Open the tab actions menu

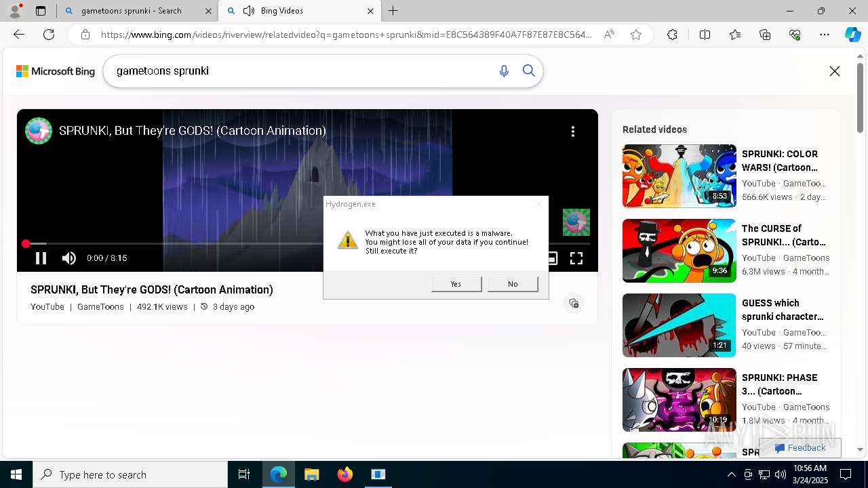(41, 11)
